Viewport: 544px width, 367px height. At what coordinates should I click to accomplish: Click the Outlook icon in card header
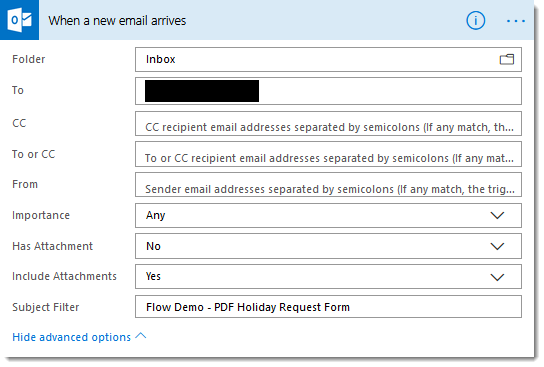[x=19, y=20]
